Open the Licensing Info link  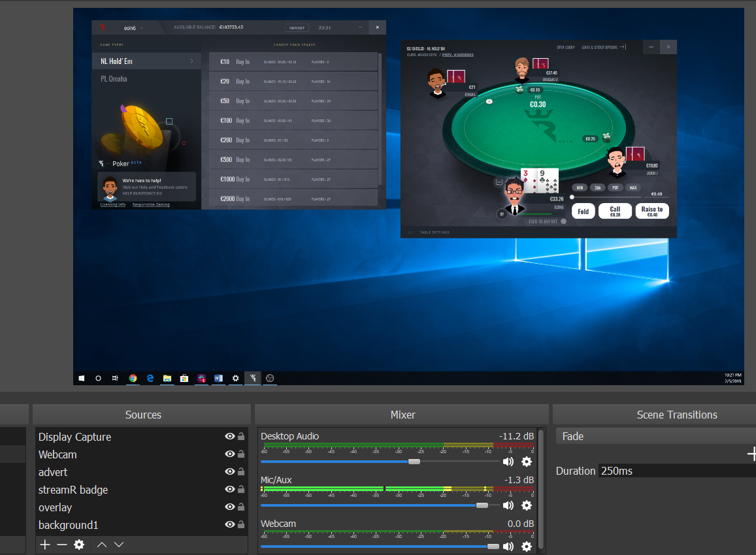pos(113,205)
